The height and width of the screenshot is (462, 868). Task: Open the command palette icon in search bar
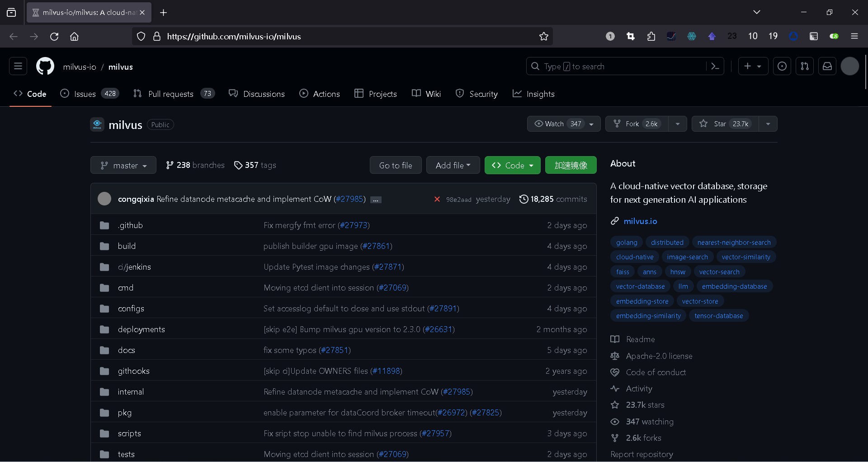pyautogui.click(x=715, y=67)
